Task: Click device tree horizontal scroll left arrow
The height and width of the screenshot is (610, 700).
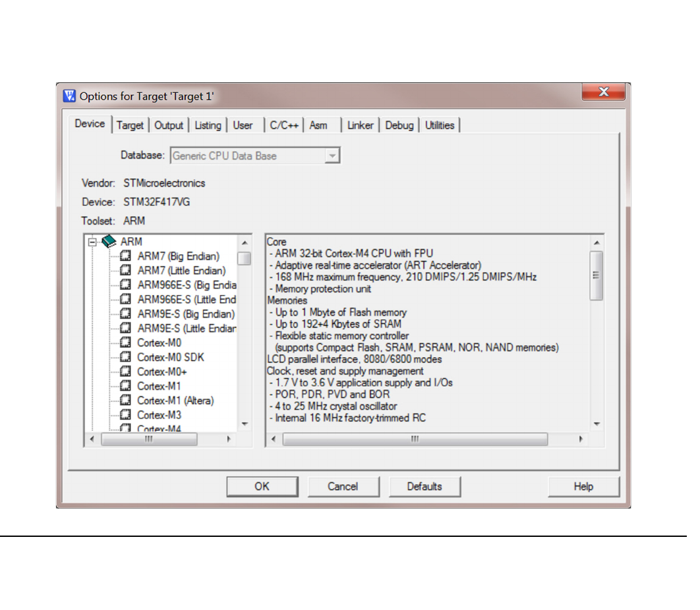Action: click(92, 439)
